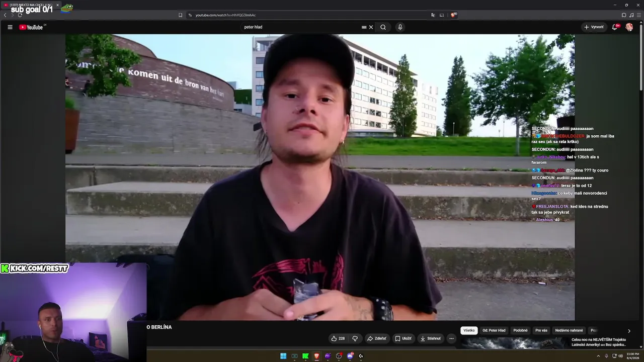Open more actions three-dot menu
Screen dimensions: 644x362
click(451, 338)
